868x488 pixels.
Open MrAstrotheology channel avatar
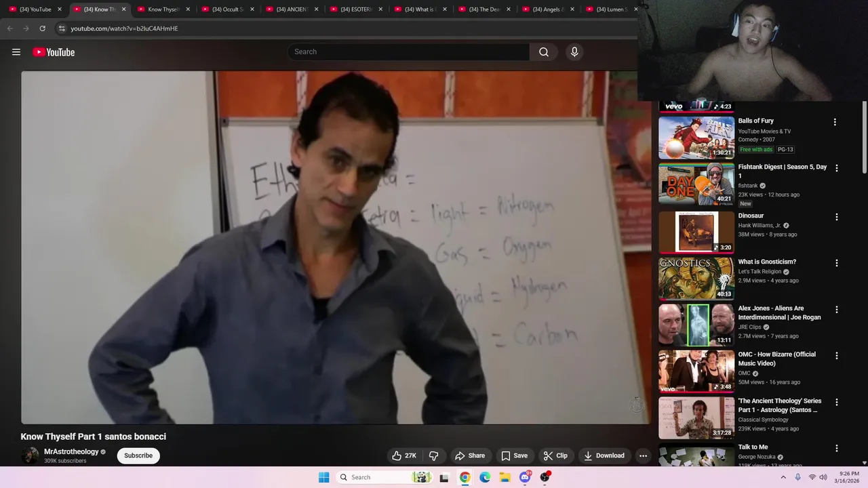(30, 455)
